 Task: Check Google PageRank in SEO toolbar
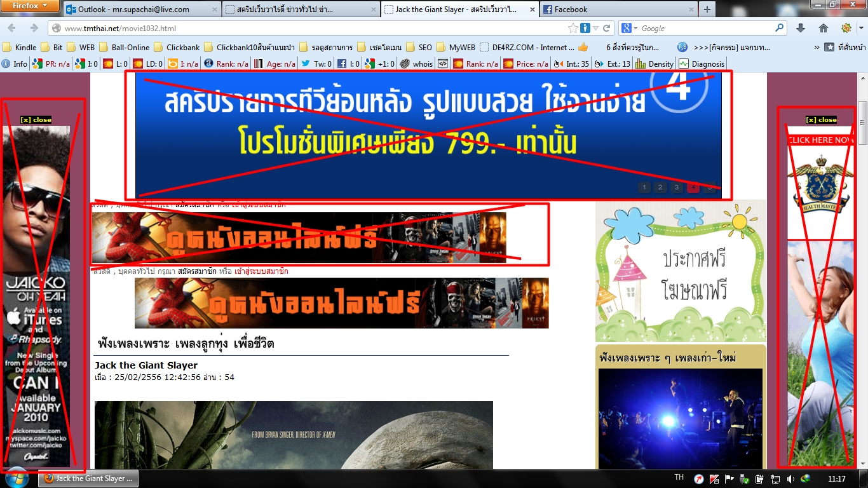pyautogui.click(x=51, y=64)
